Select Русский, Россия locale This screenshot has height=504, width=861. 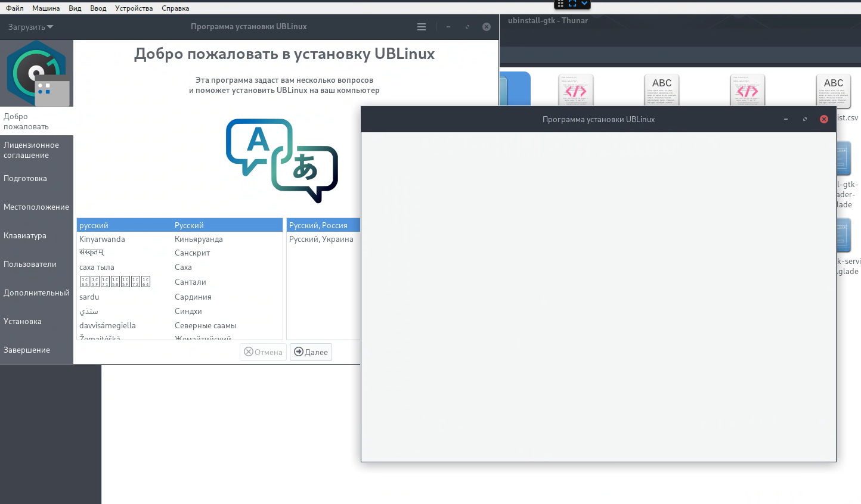click(x=324, y=225)
